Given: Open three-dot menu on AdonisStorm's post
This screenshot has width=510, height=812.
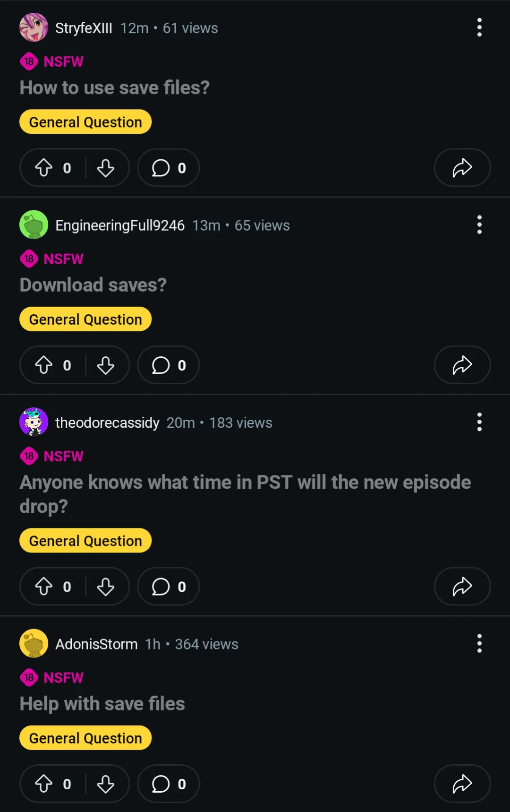Looking at the screenshot, I should pos(479,643).
